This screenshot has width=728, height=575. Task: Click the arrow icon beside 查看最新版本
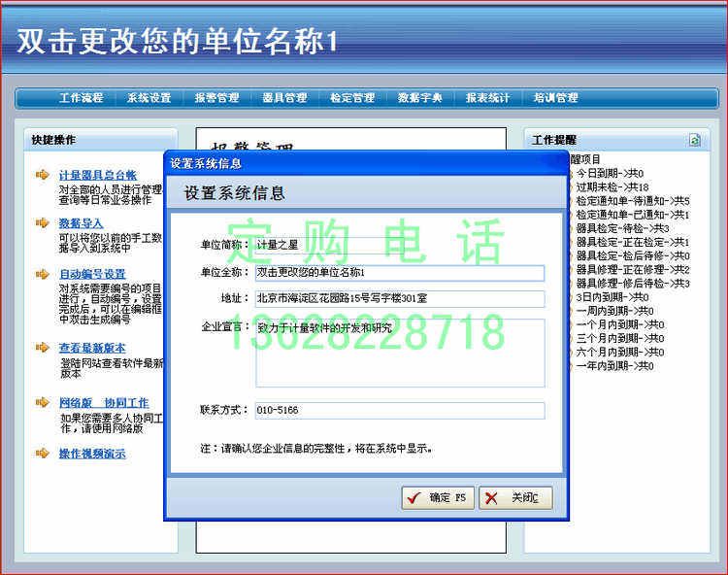pyautogui.click(x=43, y=348)
